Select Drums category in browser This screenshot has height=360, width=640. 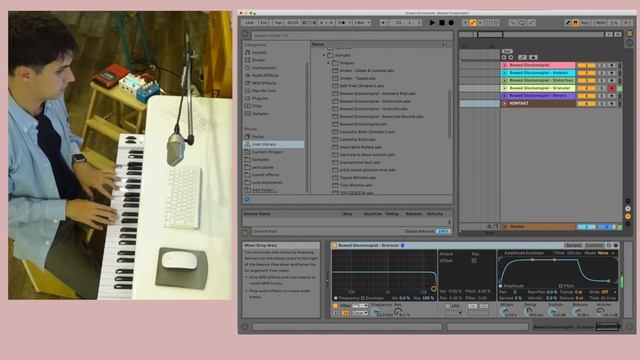[x=258, y=60]
